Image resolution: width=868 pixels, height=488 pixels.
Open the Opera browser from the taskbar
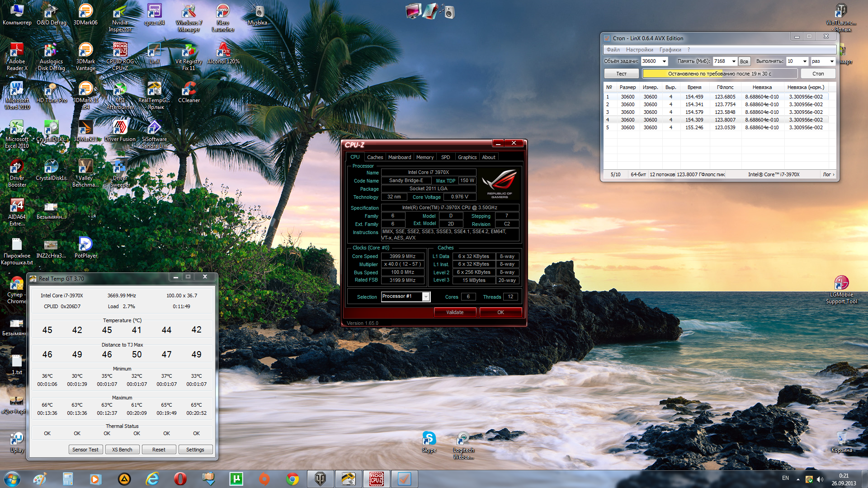[180, 479]
